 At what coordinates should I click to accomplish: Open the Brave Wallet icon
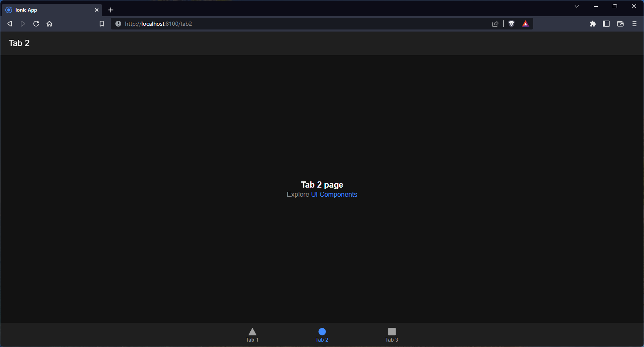[620, 24]
